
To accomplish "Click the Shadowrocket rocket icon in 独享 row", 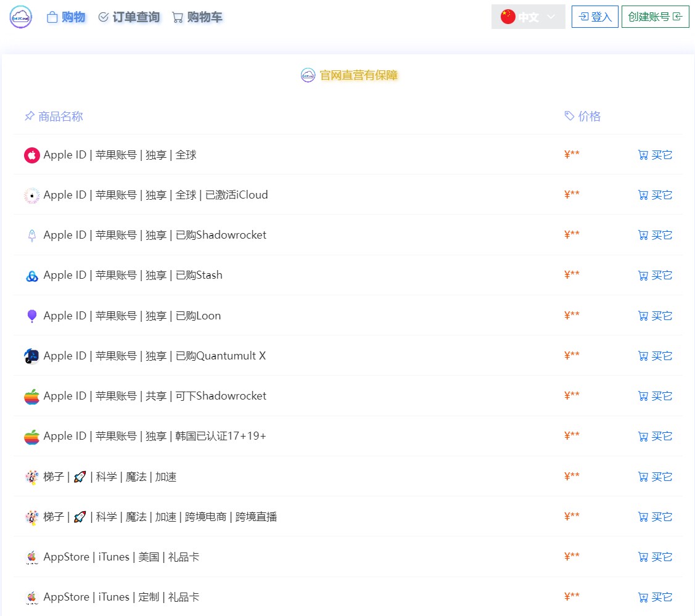I will 32,236.
